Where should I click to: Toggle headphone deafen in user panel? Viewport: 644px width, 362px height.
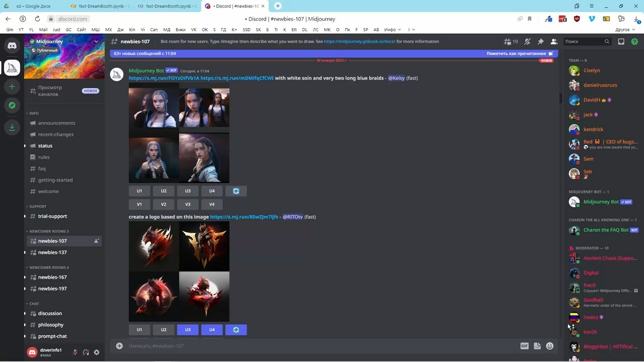click(86, 352)
